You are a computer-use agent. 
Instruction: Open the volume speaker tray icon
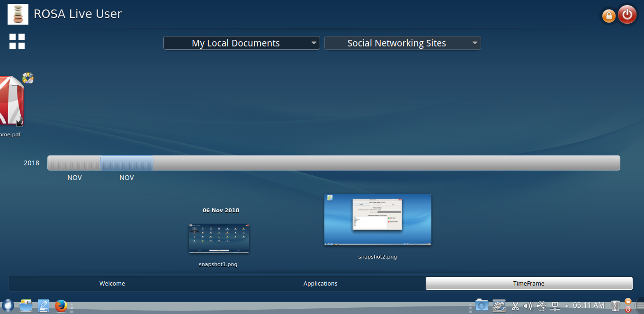coord(528,306)
